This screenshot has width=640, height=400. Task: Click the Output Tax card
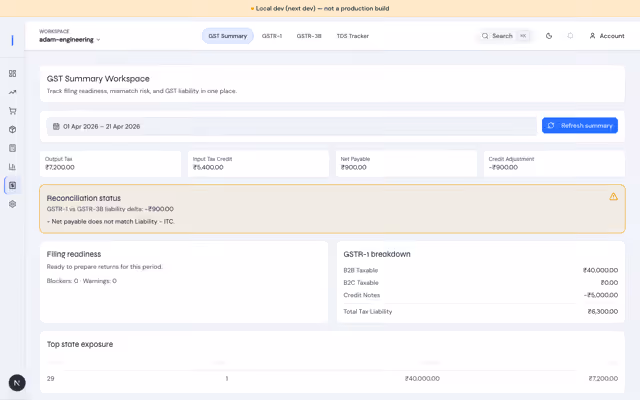pos(111,164)
